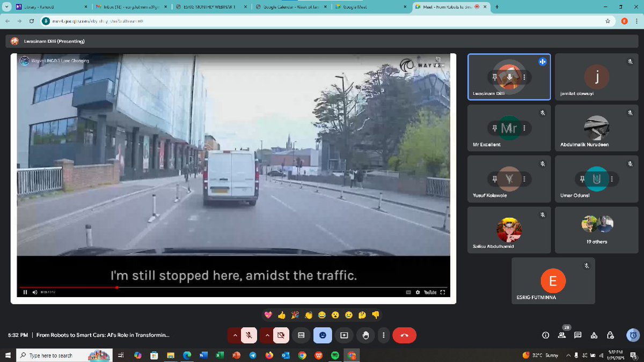Viewport: 644px width, 362px height.
Task: Send heart emoji reaction
Action: (268, 315)
